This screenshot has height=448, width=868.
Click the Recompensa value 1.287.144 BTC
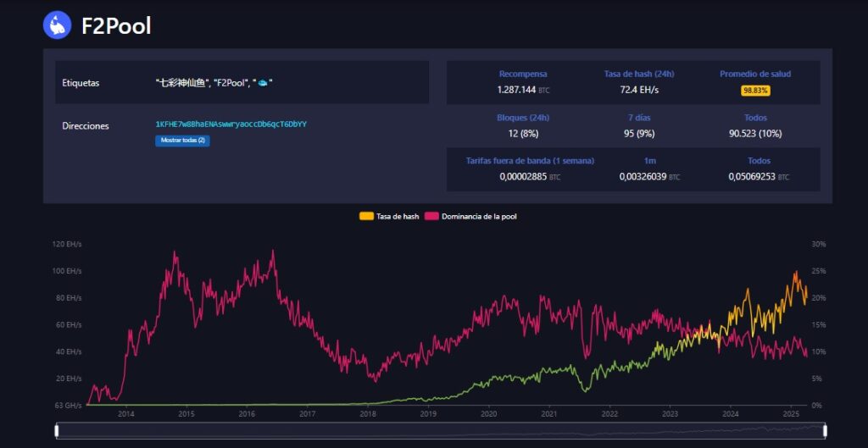[523, 90]
